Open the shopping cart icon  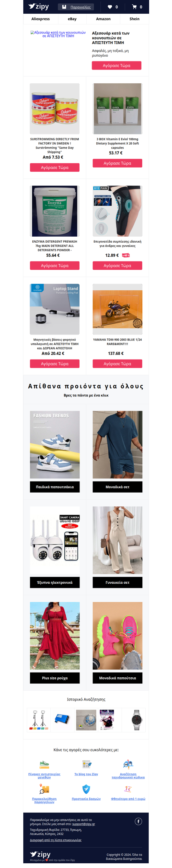point(134,7)
